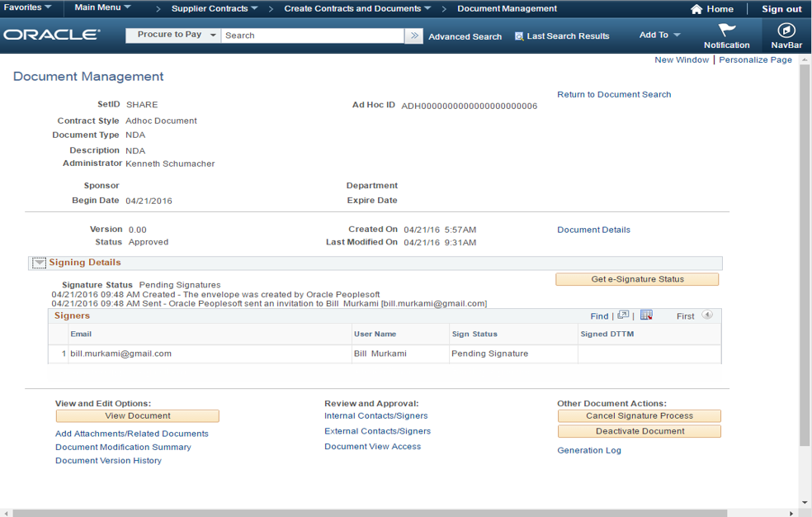Expand Supplier Contracts breadcrumb menu
Screen dimensions: 812x517
tap(215, 8)
